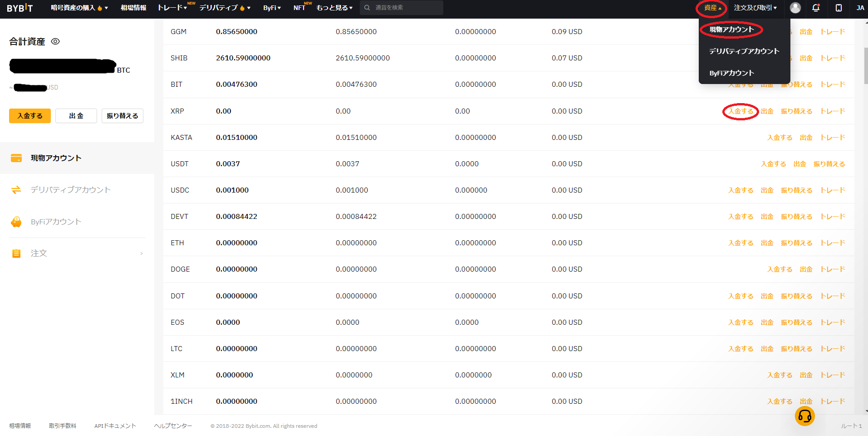Viewport: 868px width, 436px height.
Task: Open 相場情報 in top navigation
Action: pyautogui.click(x=133, y=8)
